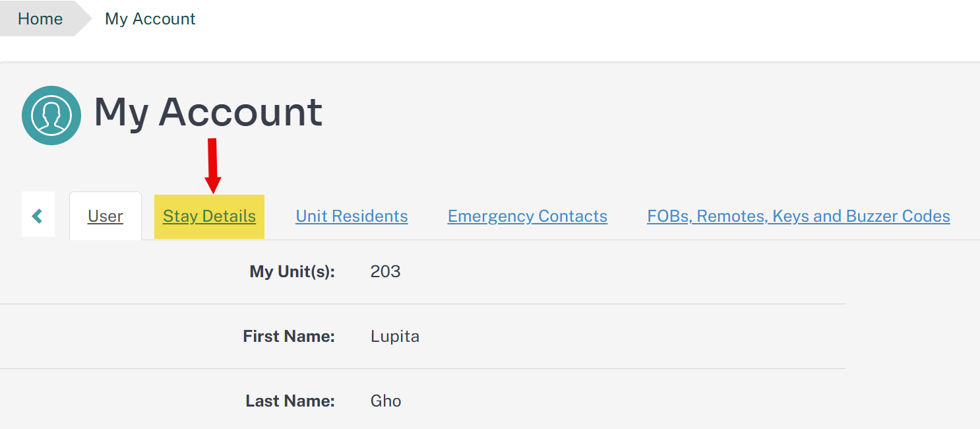Open the Emergency Contacts tab

(528, 216)
